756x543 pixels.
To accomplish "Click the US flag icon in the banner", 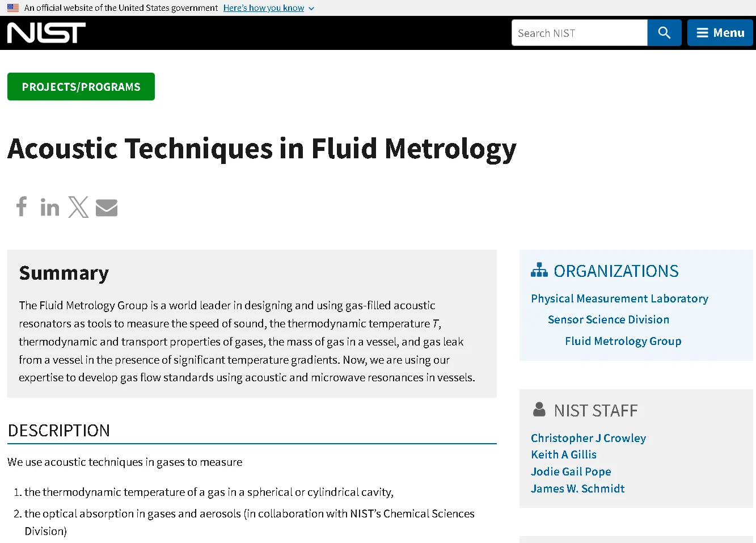I will coord(12,7).
